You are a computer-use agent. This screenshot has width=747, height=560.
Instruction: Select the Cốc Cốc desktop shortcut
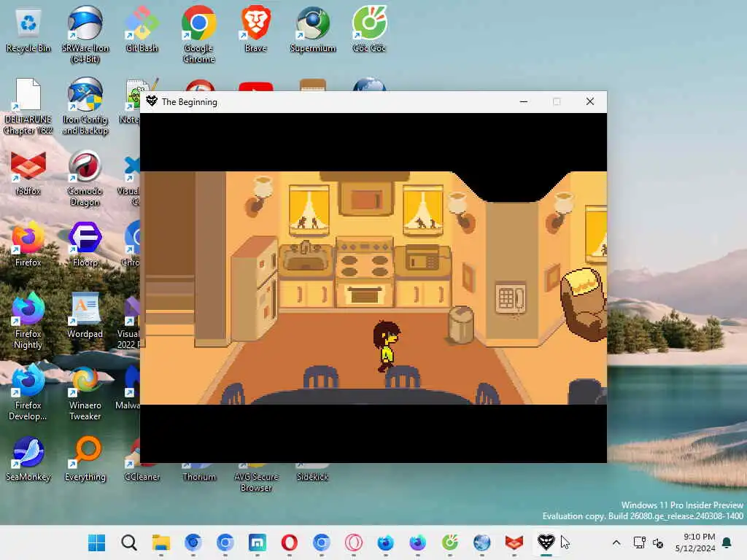click(369, 29)
